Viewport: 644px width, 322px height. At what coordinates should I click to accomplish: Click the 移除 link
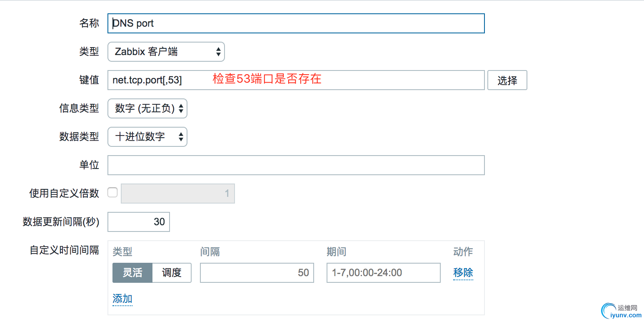click(x=463, y=273)
